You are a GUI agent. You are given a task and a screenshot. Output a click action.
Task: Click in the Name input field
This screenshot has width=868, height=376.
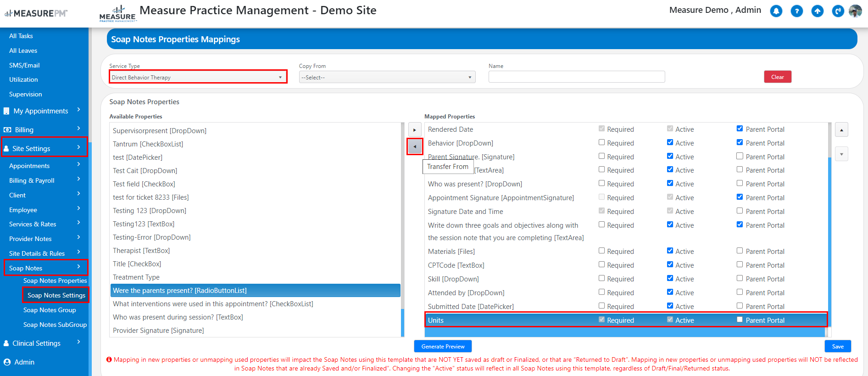pos(577,77)
